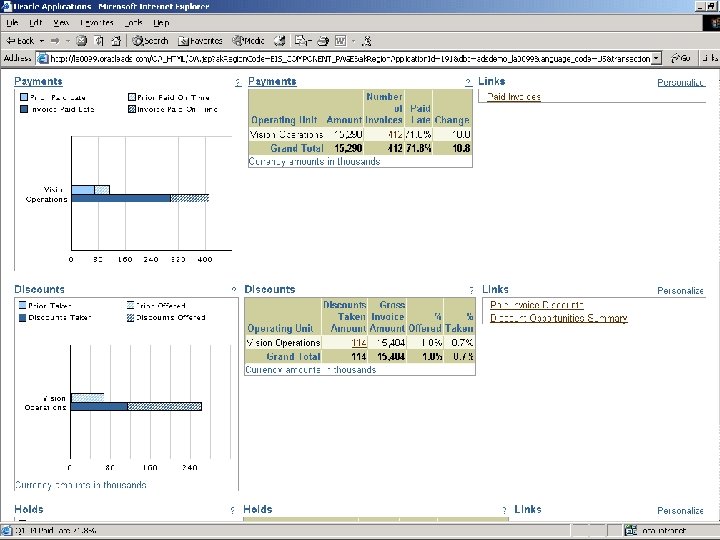Open the Favorites toolbar button
The image size is (720, 540).
(200, 41)
